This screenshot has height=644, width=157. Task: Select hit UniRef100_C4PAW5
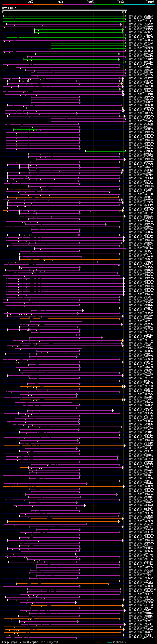pos(141,27)
